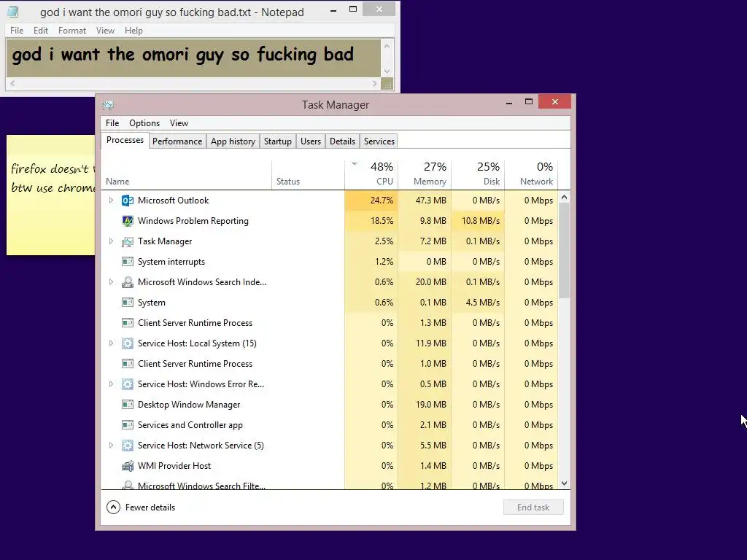The image size is (747, 560).
Task: Open Task Manager's Options menu
Action: (x=144, y=122)
